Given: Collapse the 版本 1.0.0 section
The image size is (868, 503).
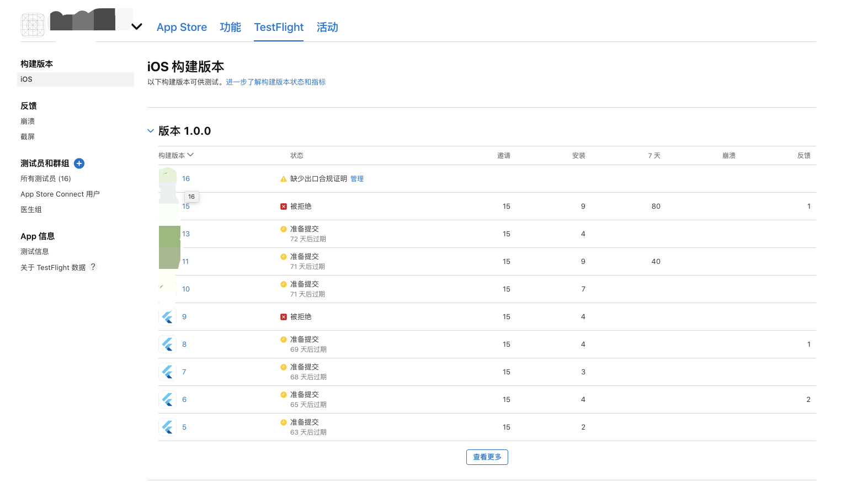Looking at the screenshot, I should point(151,131).
